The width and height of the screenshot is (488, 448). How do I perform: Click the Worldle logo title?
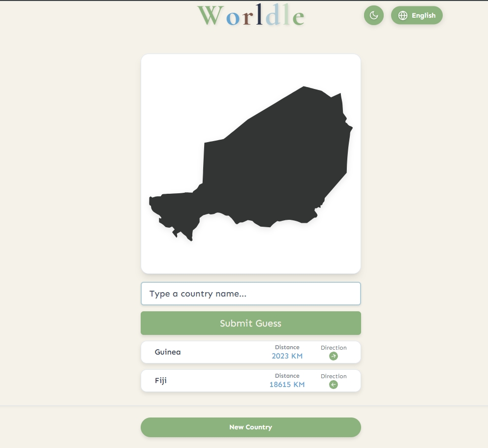251,15
